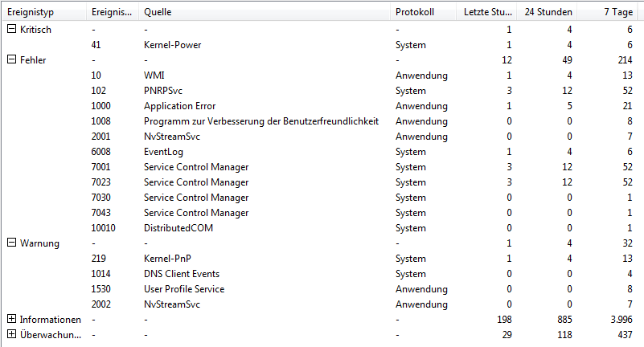Image resolution: width=644 pixels, height=347 pixels.
Task: Select the Kernel-Power event 41 row
Action: (x=174, y=44)
